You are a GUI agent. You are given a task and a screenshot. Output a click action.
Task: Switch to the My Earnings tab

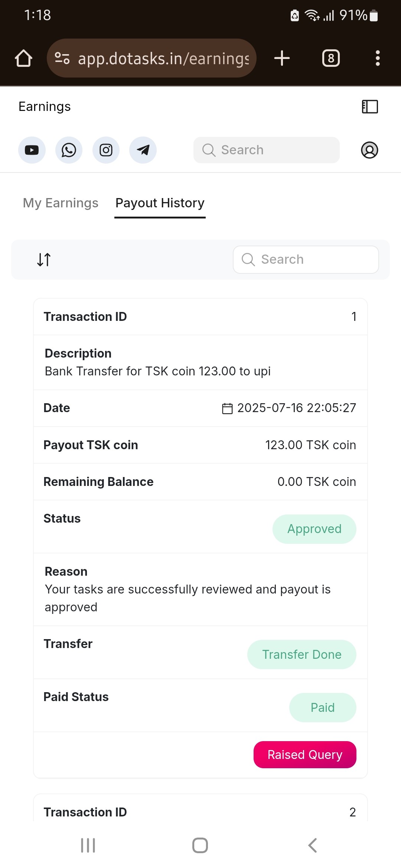(x=61, y=203)
